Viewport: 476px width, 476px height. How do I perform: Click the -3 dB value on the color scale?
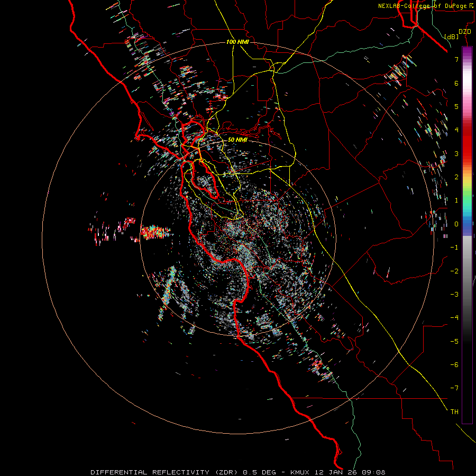click(x=454, y=295)
